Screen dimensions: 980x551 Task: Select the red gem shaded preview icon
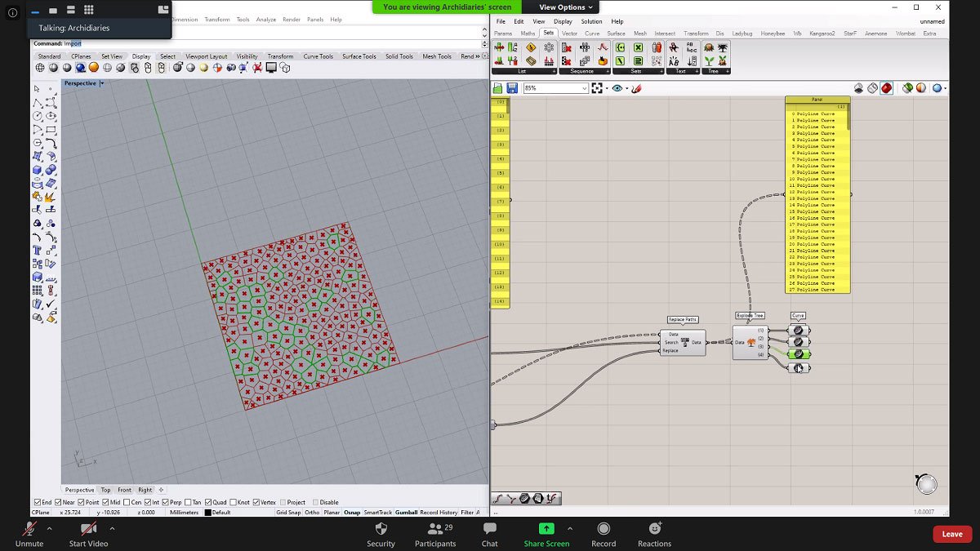pos(887,88)
